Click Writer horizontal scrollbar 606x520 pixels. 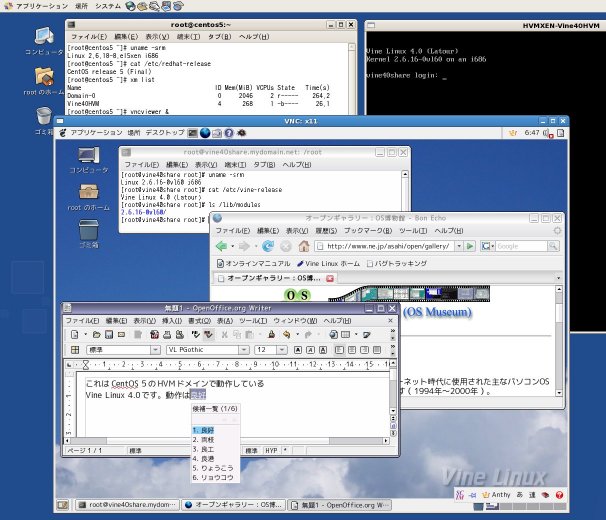coord(226,441)
